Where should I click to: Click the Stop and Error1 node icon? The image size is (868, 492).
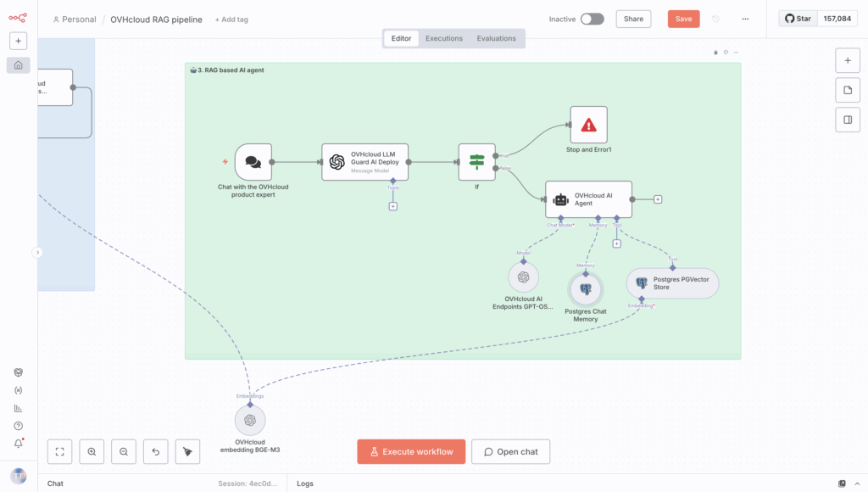pyautogui.click(x=588, y=125)
